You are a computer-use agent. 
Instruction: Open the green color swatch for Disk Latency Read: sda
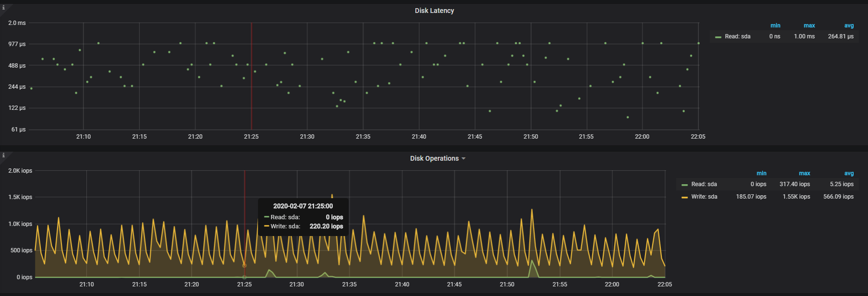(718, 37)
